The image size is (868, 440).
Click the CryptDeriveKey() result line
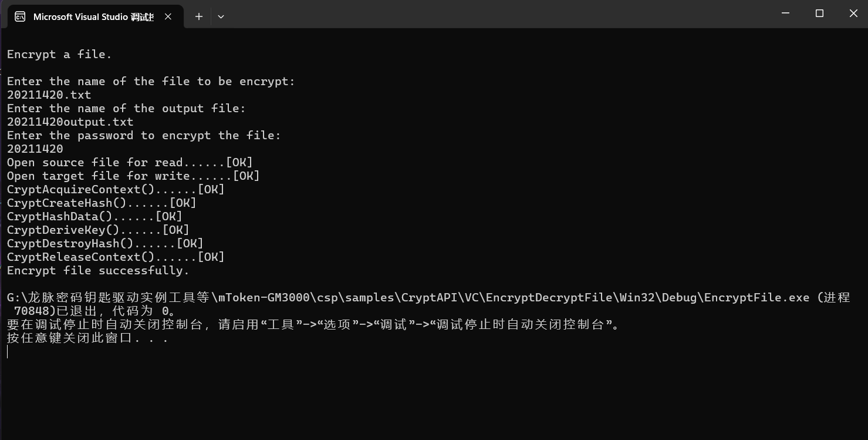click(x=98, y=230)
